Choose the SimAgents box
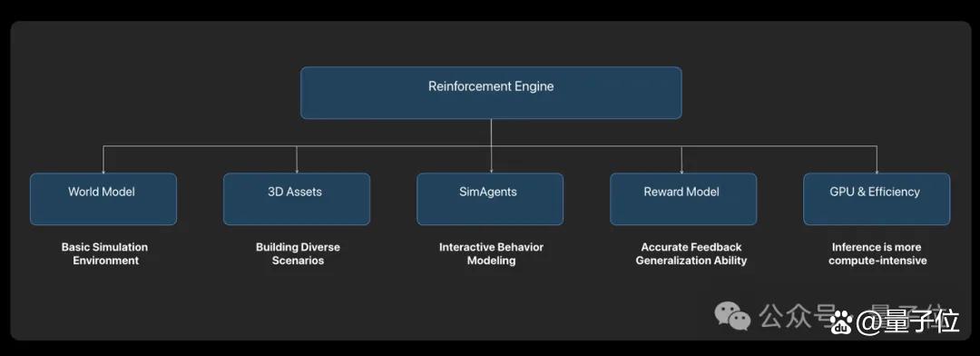The height and width of the screenshot is (356, 980). click(x=490, y=199)
